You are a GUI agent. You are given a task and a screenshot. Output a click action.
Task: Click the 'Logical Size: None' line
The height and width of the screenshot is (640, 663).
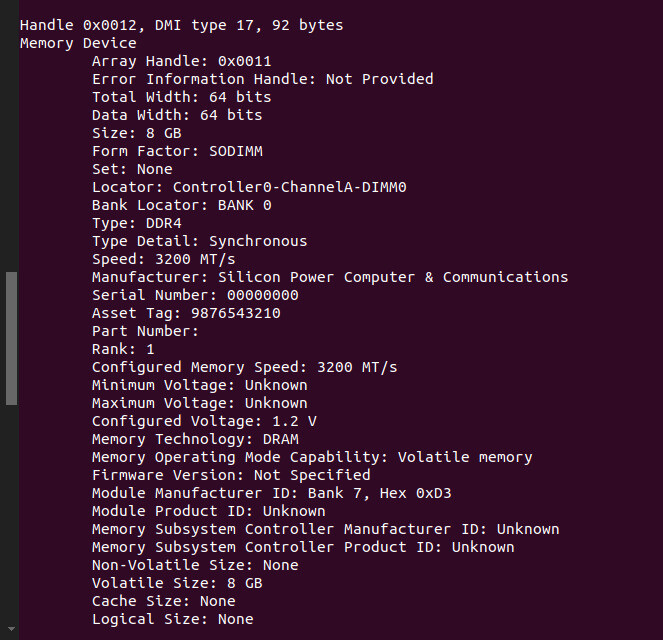tap(172, 619)
